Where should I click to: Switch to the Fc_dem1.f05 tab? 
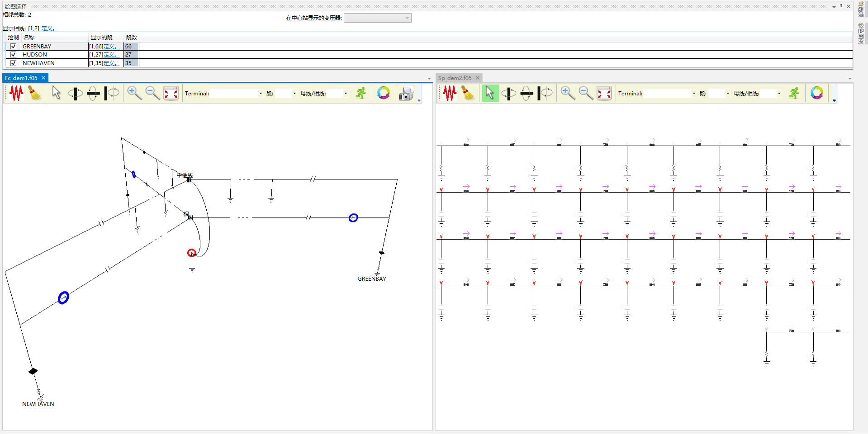click(21, 78)
